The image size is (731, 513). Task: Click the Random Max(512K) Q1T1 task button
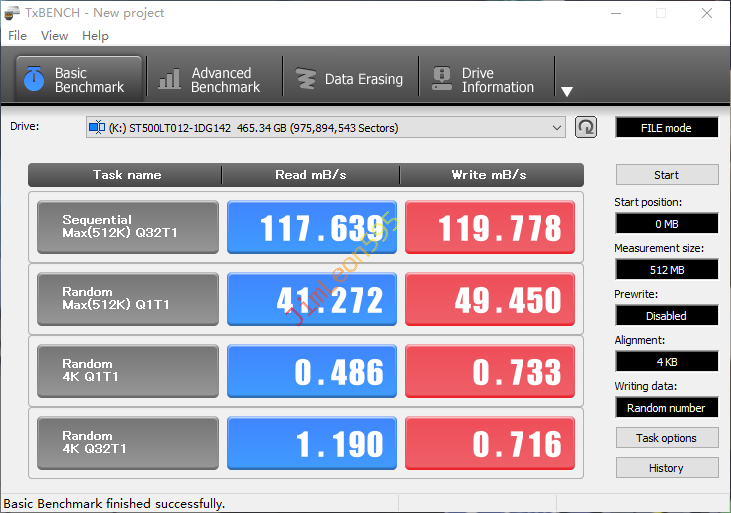127,299
